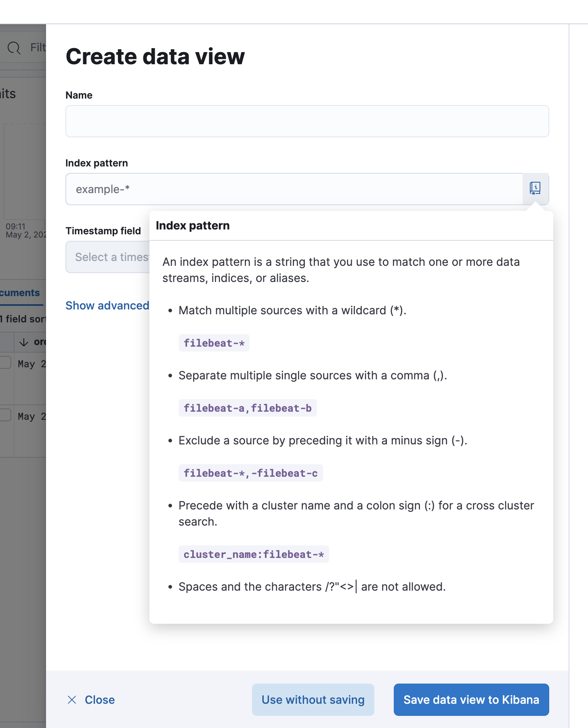Click the search magnifier icon in background
This screenshot has width=588, height=728.
(14, 48)
